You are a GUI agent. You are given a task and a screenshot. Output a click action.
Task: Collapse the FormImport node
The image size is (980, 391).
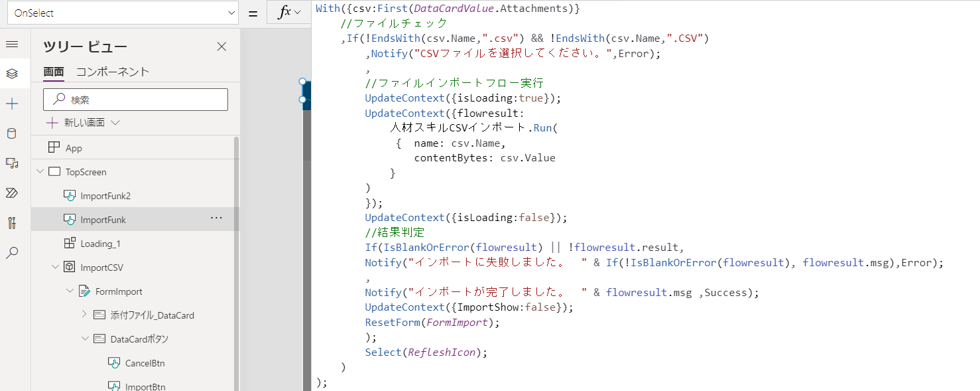pyautogui.click(x=69, y=291)
